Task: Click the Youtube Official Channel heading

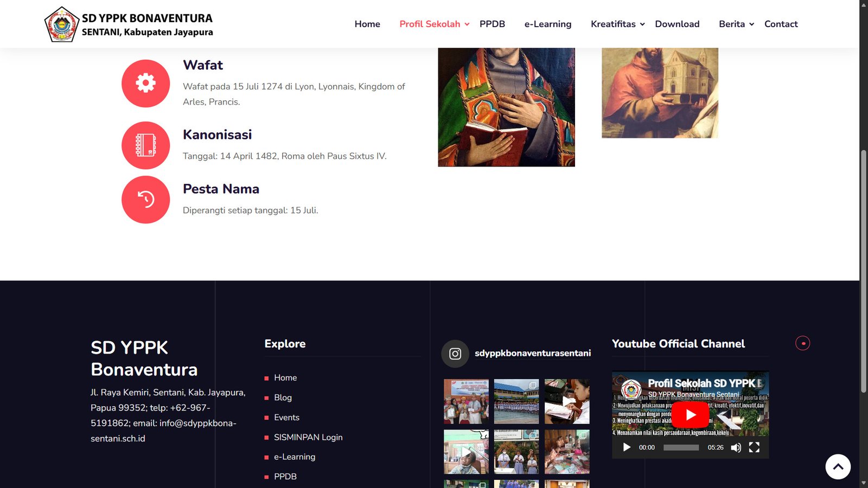Action: [678, 344]
